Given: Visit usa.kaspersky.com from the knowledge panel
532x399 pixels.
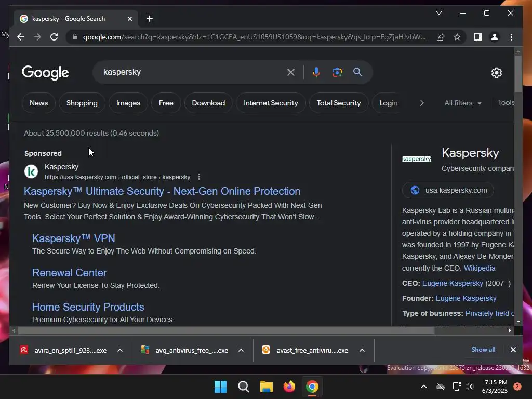Looking at the screenshot, I should point(448,190).
